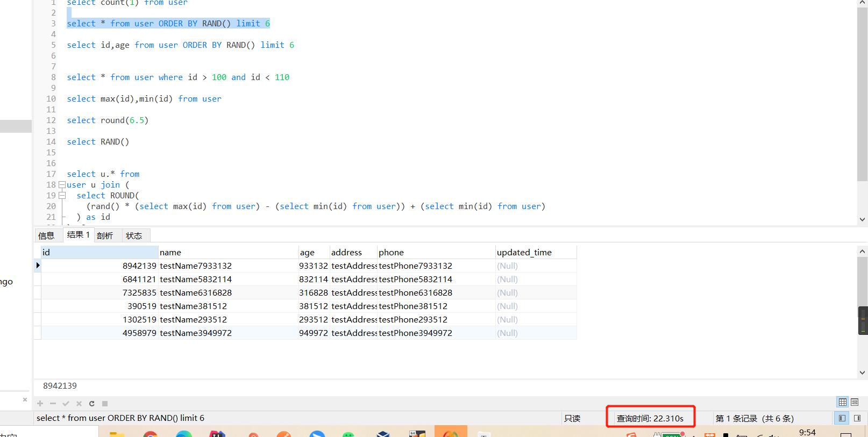Click the 查询时间: 22.310s status text
The image size is (868, 437).
tap(650, 418)
